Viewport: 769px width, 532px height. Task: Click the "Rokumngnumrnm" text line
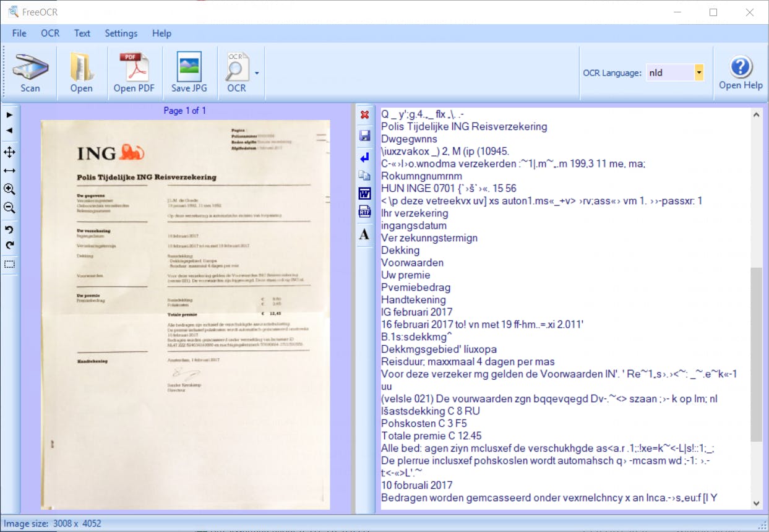click(423, 176)
